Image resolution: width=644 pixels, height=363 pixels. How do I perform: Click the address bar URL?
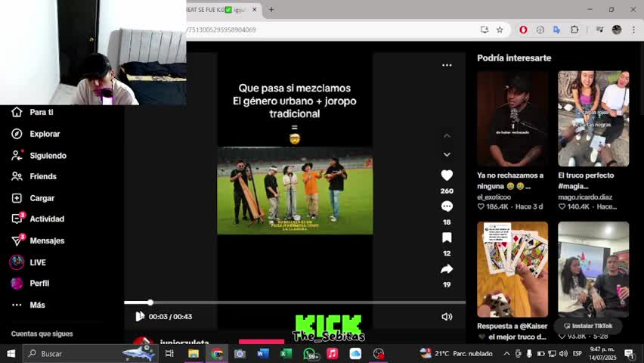pyautogui.click(x=221, y=29)
